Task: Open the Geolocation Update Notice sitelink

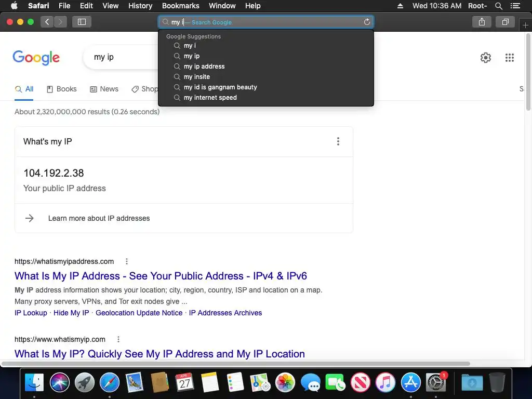Action: click(139, 313)
